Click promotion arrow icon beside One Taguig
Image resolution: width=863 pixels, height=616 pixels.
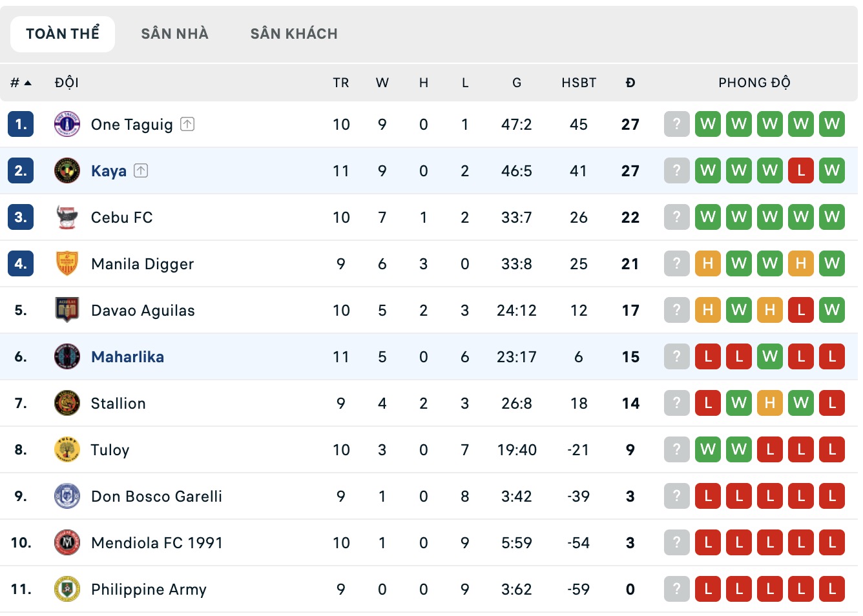point(187,124)
